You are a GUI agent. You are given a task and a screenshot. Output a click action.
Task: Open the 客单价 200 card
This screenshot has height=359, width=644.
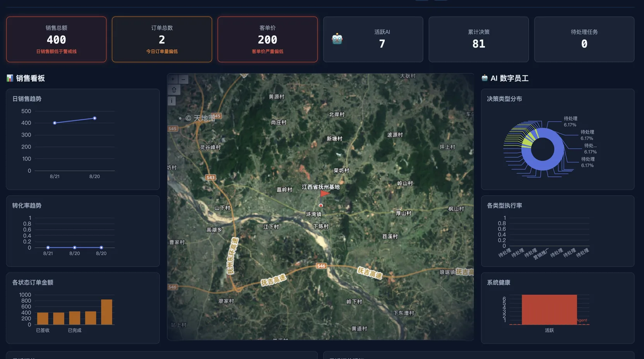[267, 39]
